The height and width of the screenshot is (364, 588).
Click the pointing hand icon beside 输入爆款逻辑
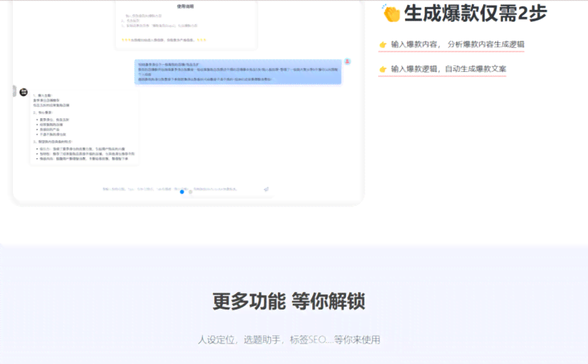383,69
